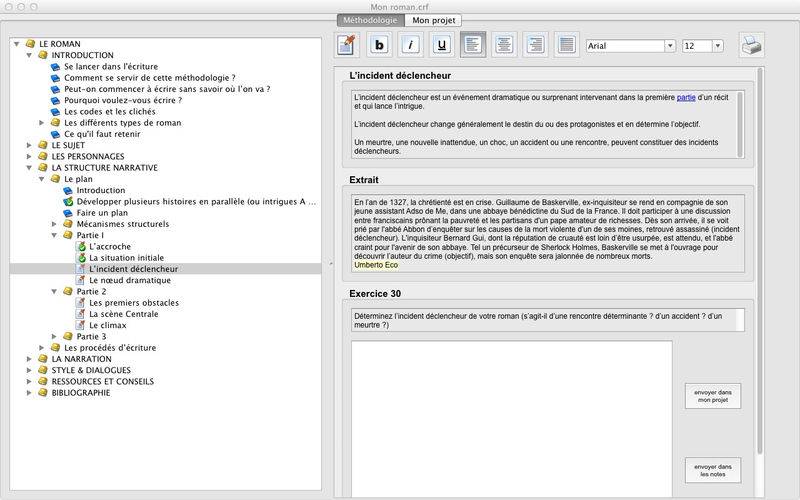
Task: Click the pin note icon in toolbar
Action: 346,45
